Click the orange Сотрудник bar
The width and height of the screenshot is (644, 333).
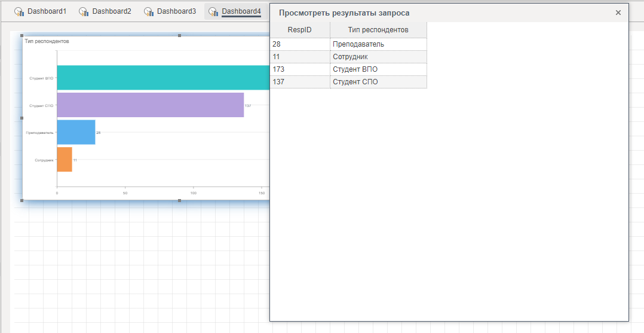tap(65, 160)
